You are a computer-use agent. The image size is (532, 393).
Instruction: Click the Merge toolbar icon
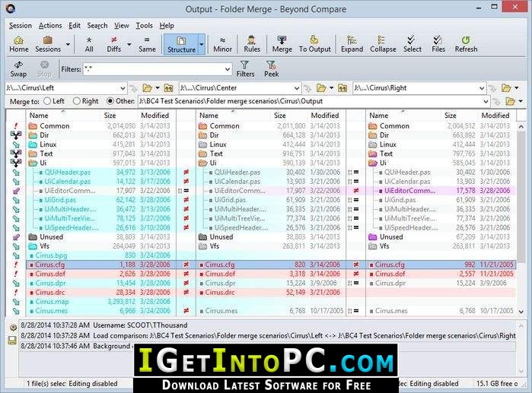point(282,43)
